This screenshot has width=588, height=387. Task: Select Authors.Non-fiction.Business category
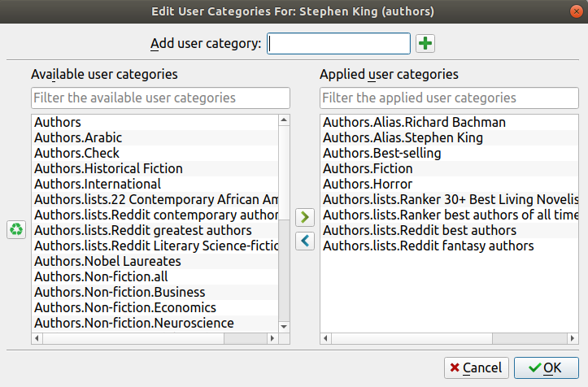[x=120, y=293]
